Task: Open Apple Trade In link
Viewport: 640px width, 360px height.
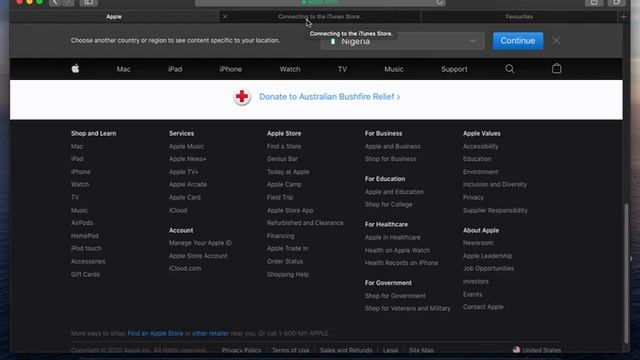Action: [288, 248]
